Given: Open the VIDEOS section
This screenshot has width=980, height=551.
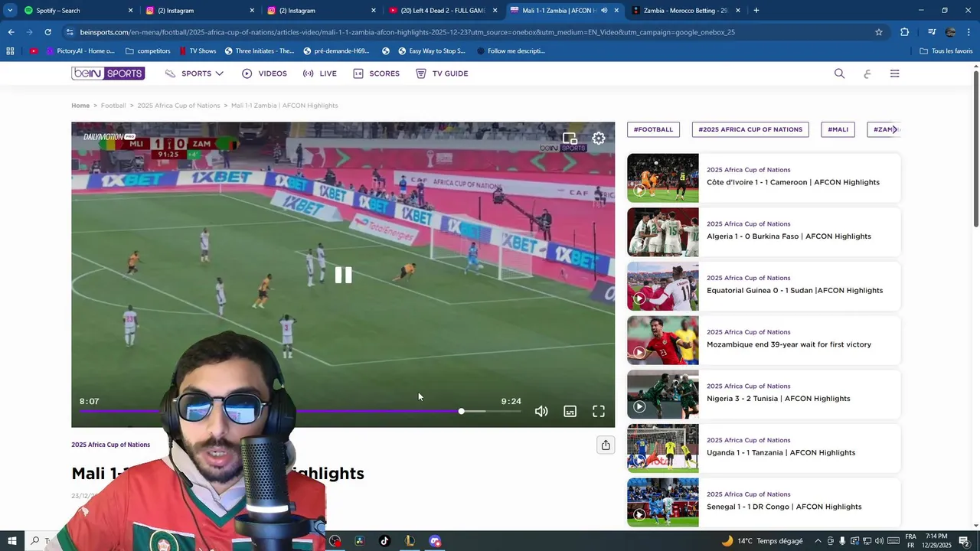Looking at the screenshot, I should [x=264, y=73].
